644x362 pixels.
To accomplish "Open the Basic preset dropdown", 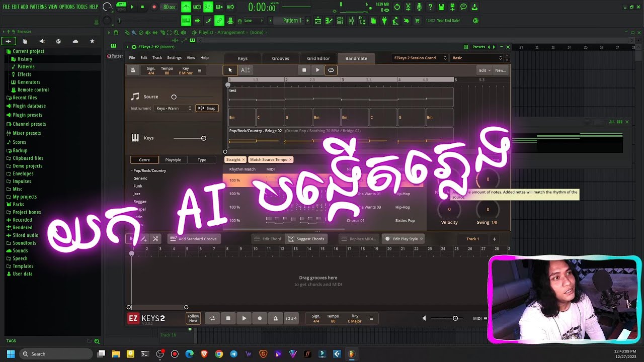I will pyautogui.click(x=476, y=58).
